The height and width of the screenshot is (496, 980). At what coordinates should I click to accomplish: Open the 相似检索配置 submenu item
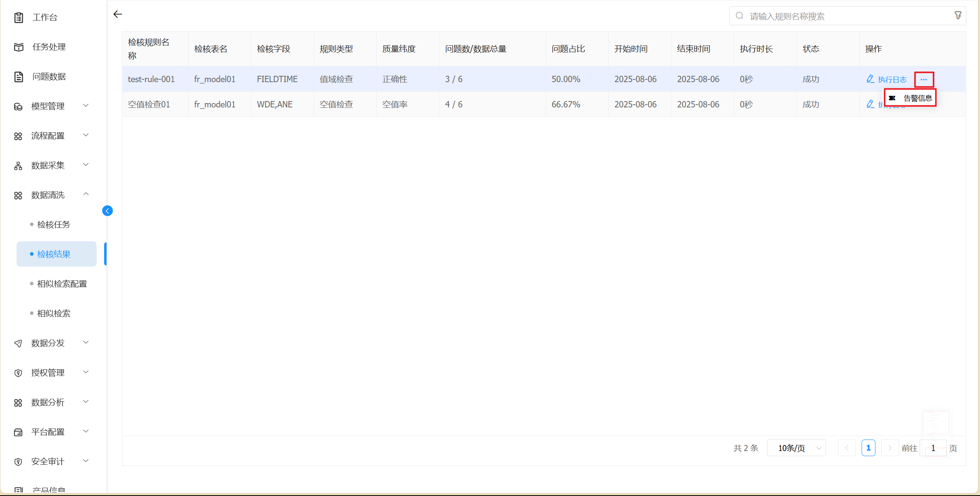click(x=62, y=284)
